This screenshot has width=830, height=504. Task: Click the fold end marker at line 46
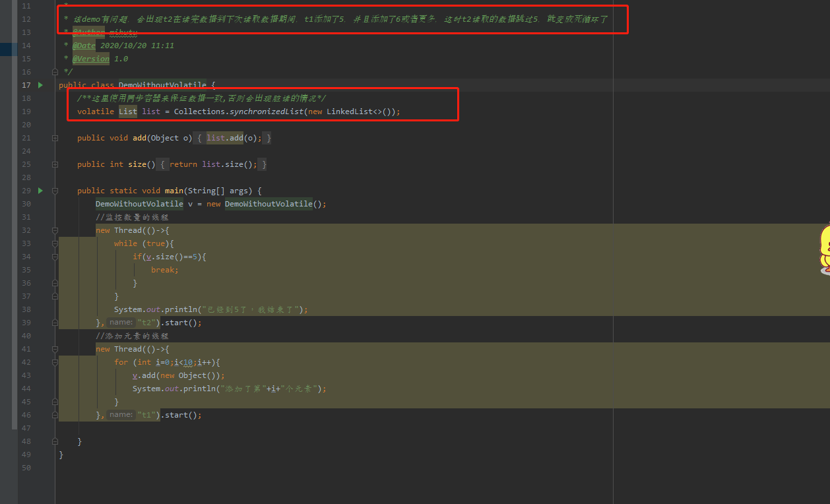click(55, 415)
